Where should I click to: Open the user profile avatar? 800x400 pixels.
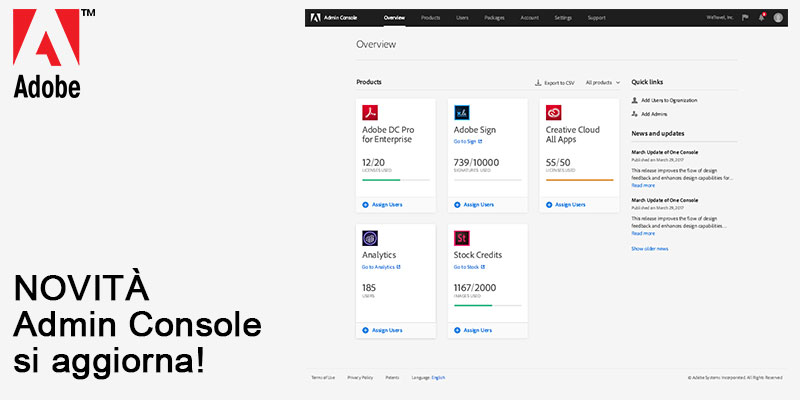point(778,17)
